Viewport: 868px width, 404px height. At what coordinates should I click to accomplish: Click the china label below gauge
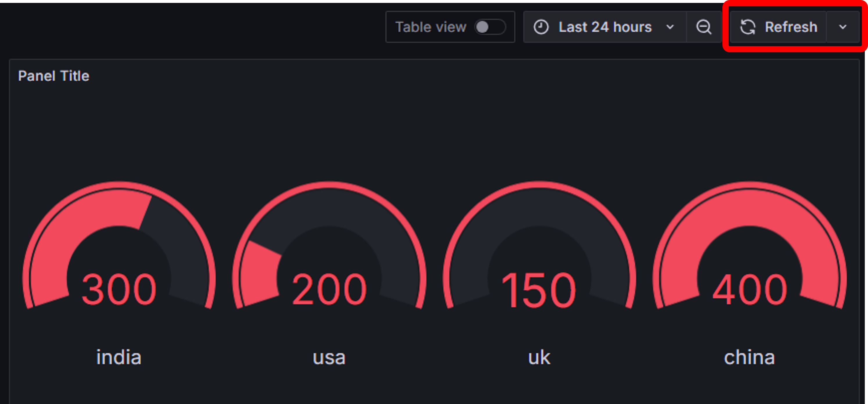tap(750, 357)
